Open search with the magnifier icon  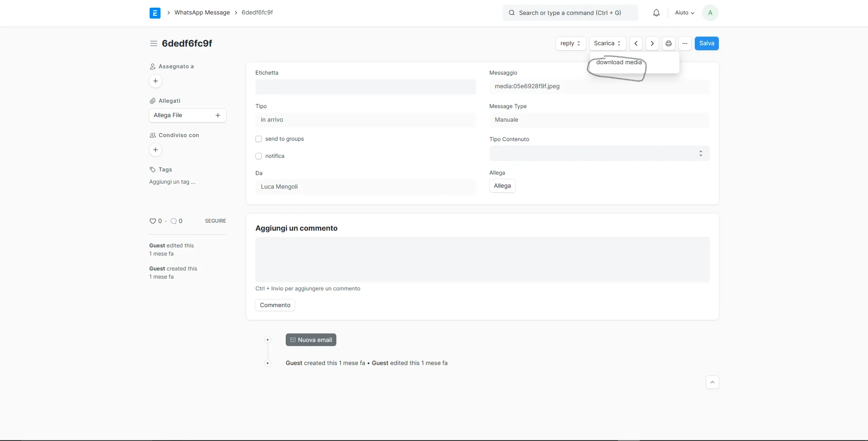pos(511,13)
